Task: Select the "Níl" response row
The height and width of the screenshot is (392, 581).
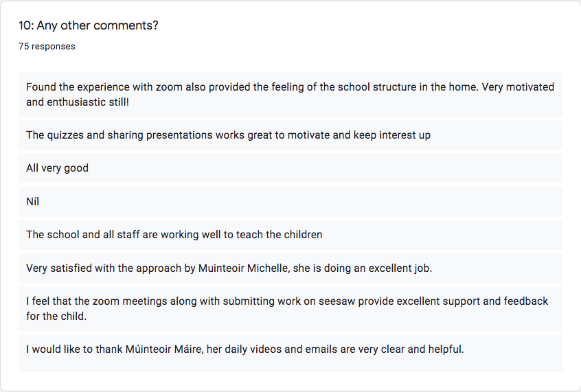Action: pos(290,202)
